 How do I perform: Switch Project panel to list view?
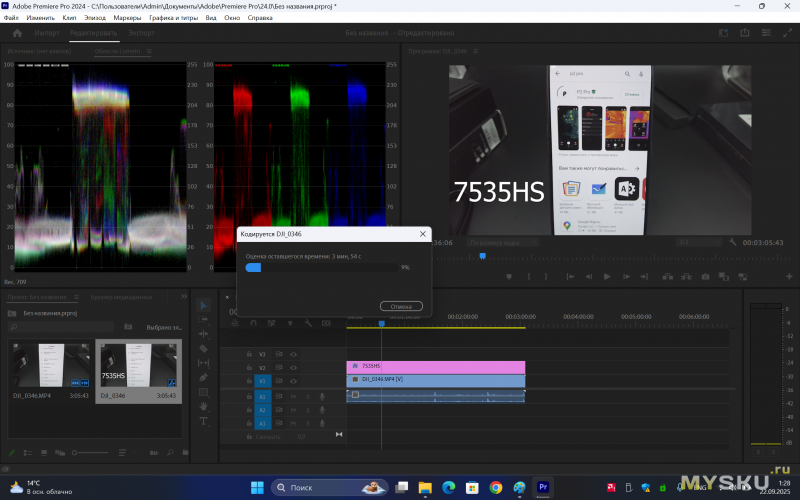coord(28,453)
